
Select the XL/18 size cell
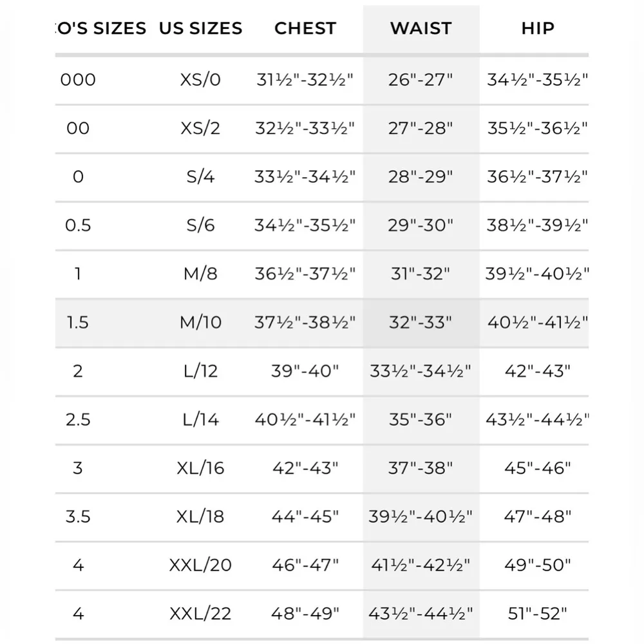pos(201,516)
